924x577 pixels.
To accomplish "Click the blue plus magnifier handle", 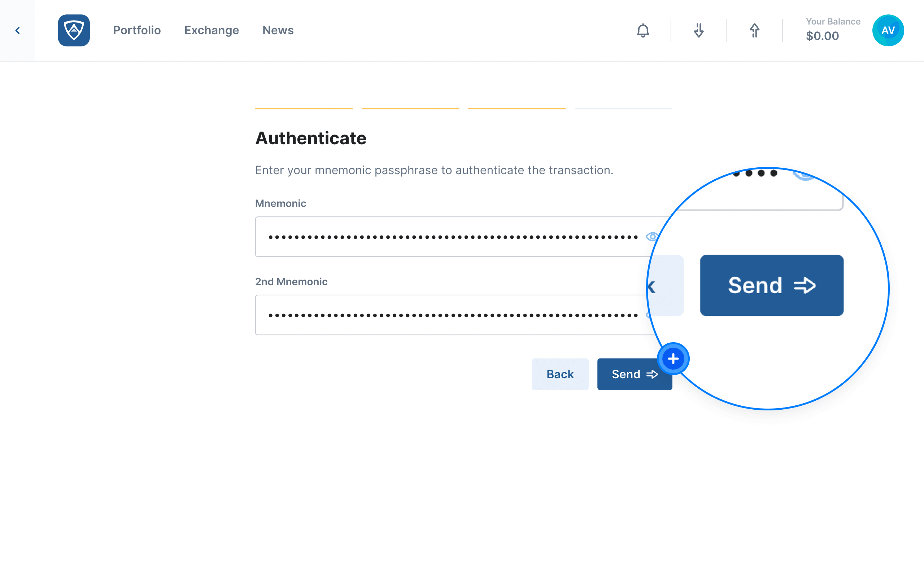I will 673,359.
